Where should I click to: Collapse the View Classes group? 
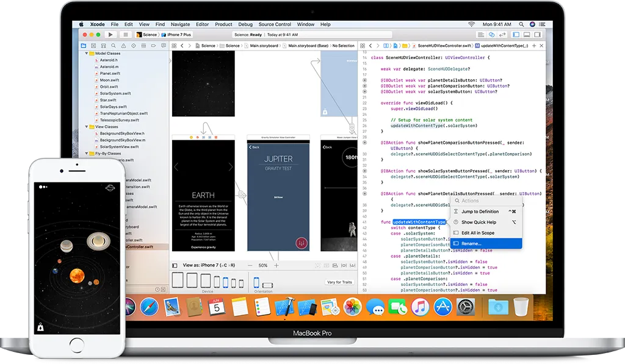[x=87, y=127]
